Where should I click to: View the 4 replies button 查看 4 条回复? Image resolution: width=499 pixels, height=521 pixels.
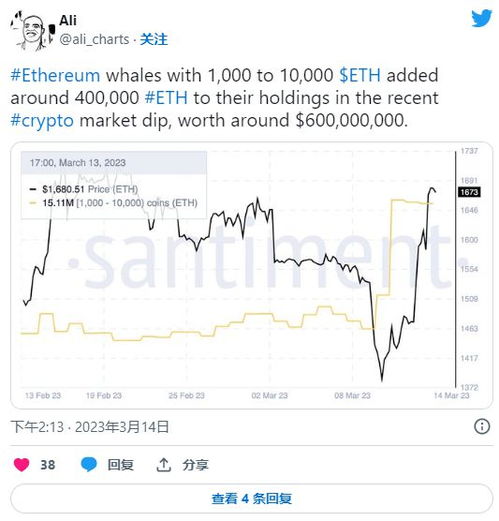pyautogui.click(x=252, y=499)
